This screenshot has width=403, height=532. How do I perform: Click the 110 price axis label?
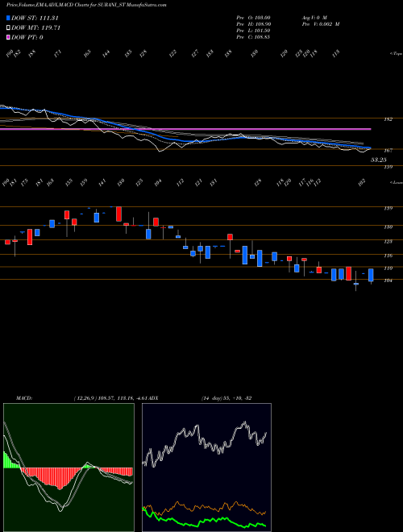point(388,268)
